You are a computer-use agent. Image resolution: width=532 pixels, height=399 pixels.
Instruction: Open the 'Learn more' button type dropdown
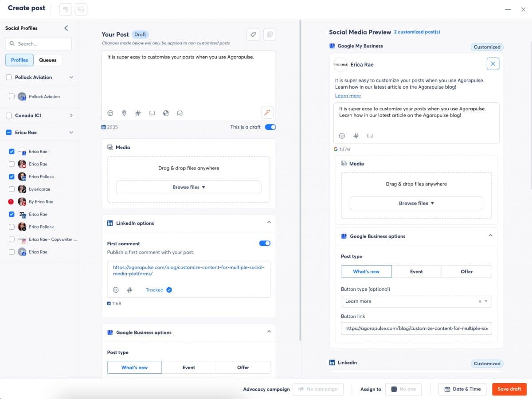pos(416,301)
